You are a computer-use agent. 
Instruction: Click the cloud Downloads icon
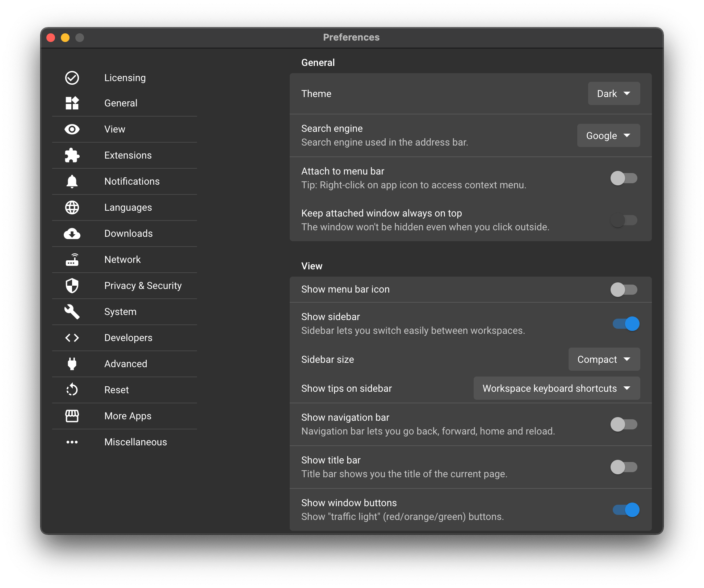point(72,234)
